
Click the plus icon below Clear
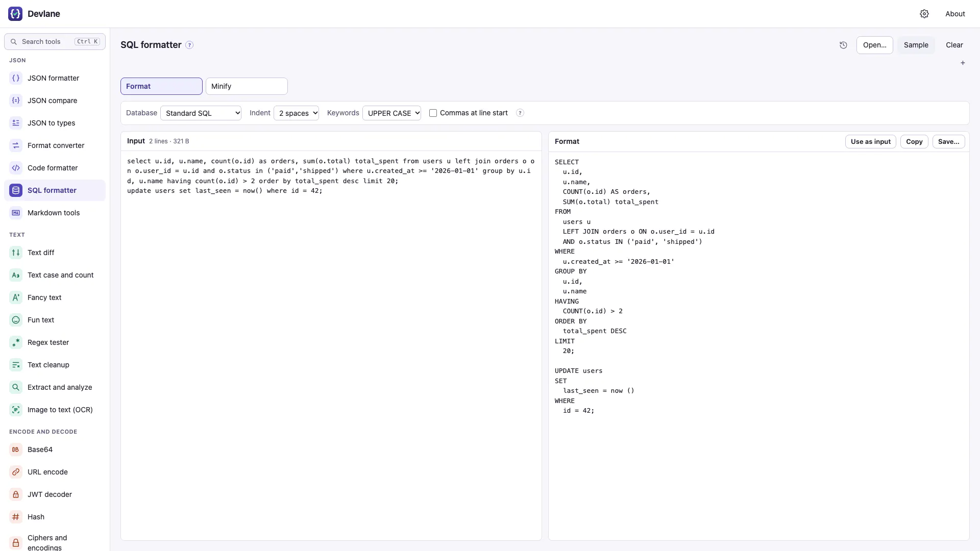(x=963, y=63)
